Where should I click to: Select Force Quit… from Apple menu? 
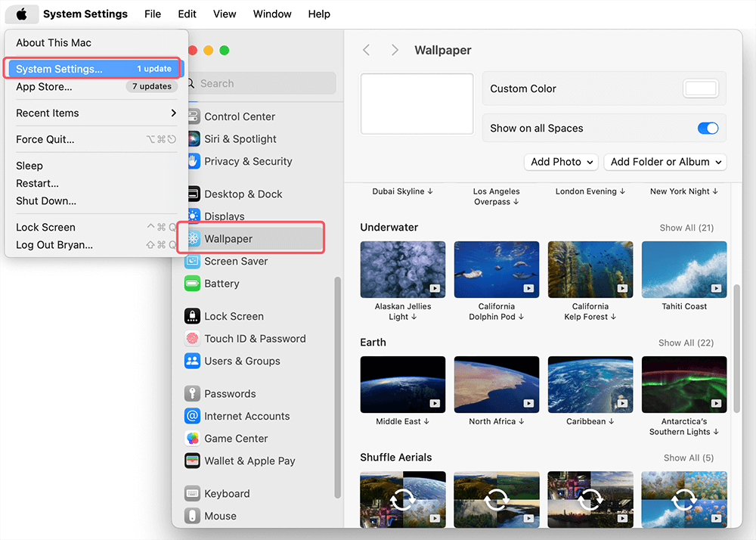point(45,139)
